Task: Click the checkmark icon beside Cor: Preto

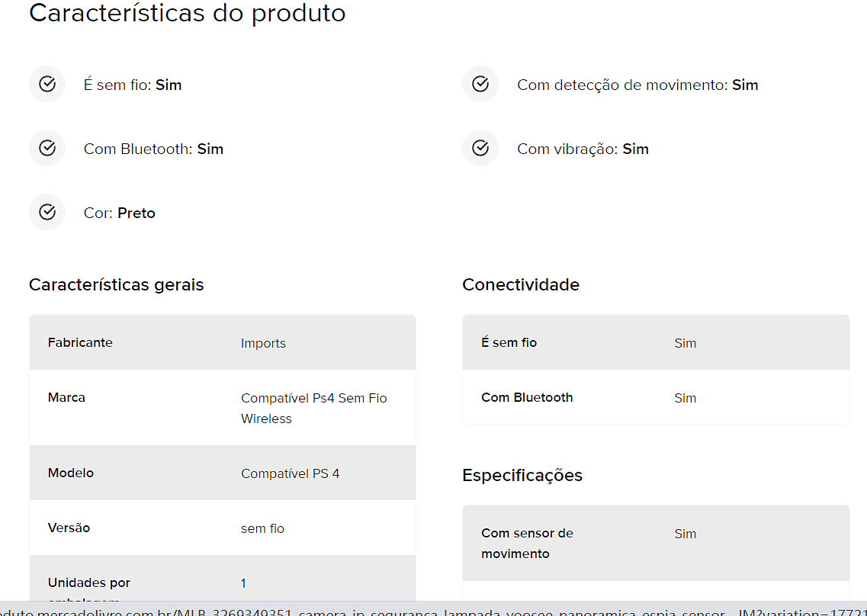Action: pyautogui.click(x=47, y=213)
